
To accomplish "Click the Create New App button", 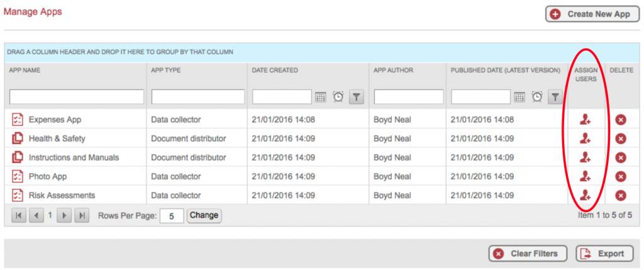I will click(588, 14).
